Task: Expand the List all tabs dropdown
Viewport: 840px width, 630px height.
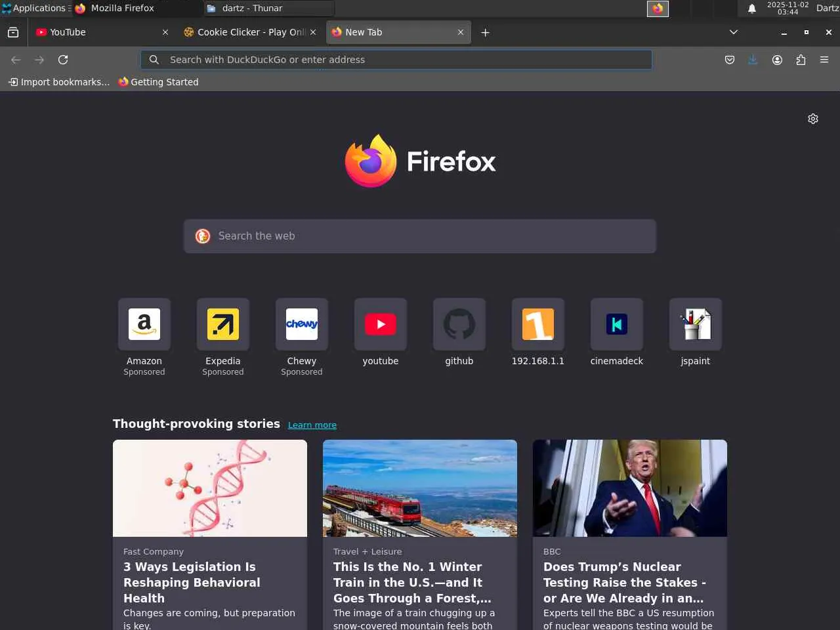Action: click(734, 32)
